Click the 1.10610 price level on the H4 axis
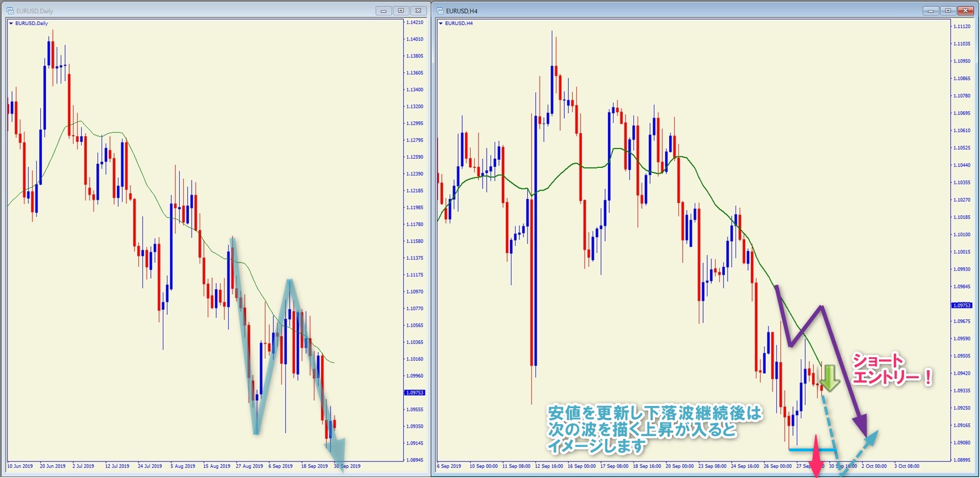Viewport: 980px width, 478px height. [x=962, y=130]
